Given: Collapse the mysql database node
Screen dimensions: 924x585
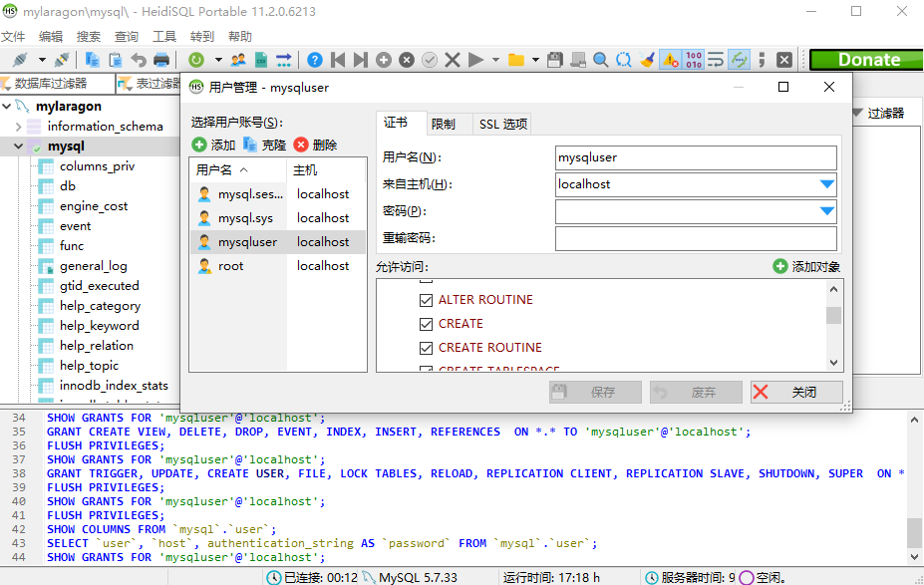Looking at the screenshot, I should click(x=18, y=146).
